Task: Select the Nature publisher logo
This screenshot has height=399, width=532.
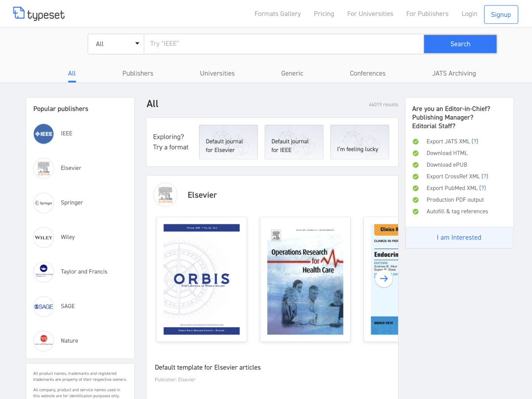Action: [43, 341]
